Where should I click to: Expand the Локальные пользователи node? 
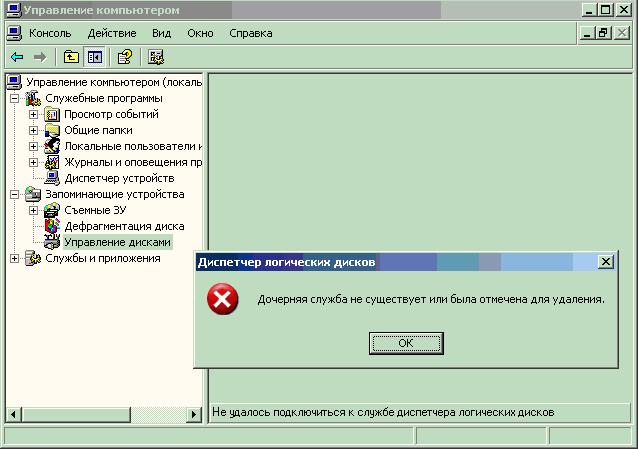[x=33, y=146]
